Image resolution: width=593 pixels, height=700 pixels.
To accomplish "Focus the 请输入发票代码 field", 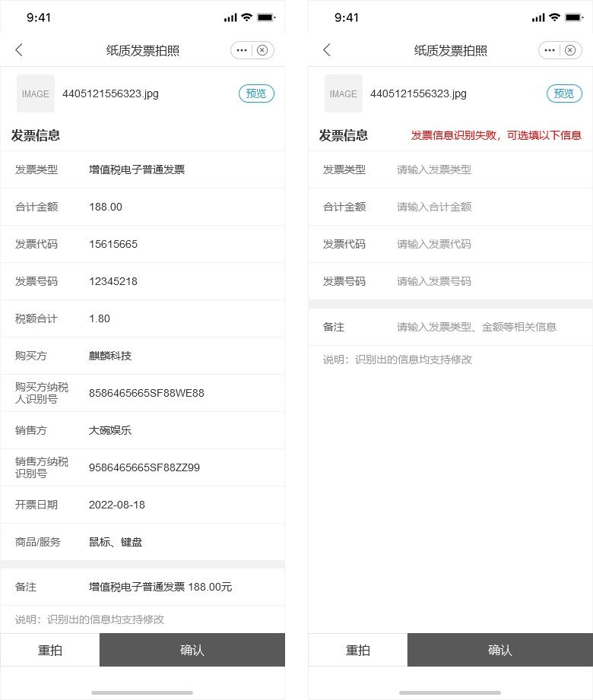I will point(434,244).
